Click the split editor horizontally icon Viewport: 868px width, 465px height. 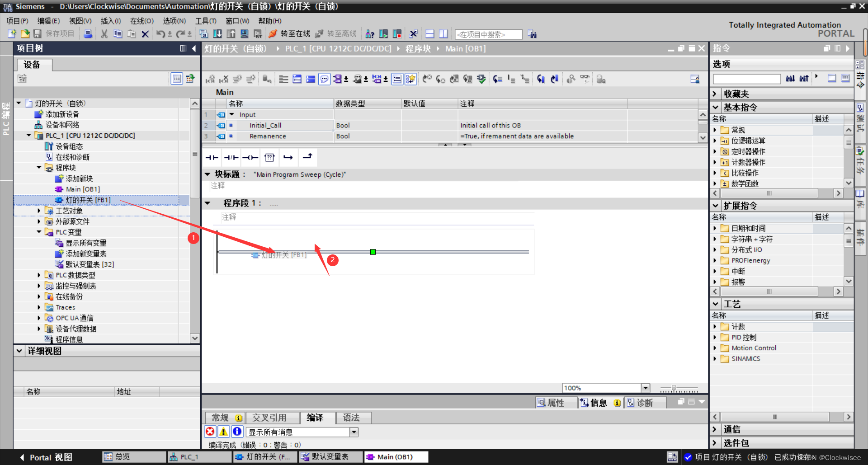tap(430, 34)
